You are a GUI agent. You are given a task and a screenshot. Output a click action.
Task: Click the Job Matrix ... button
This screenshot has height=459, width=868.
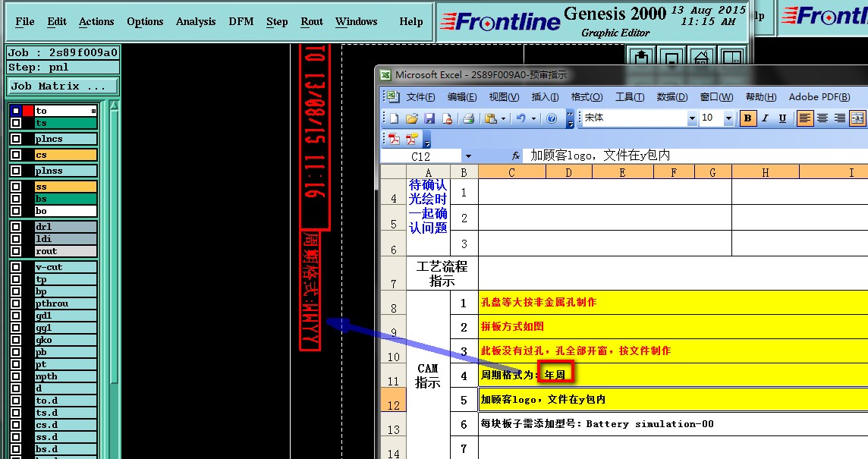point(62,86)
